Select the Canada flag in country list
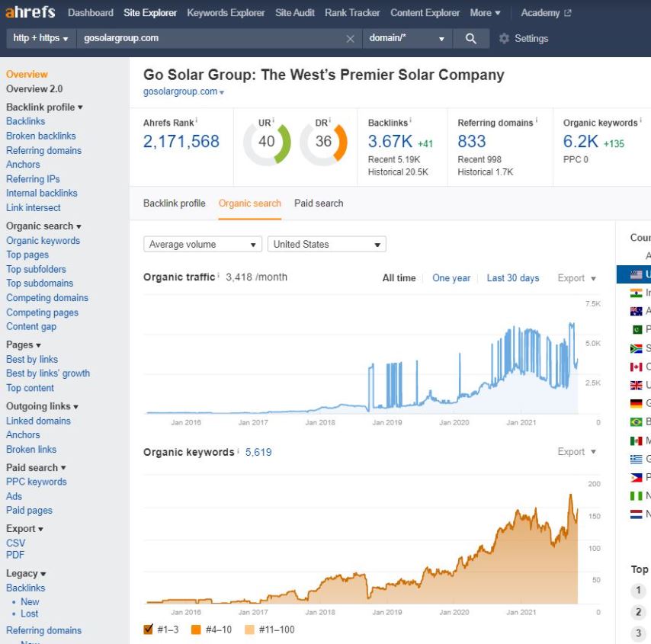This screenshot has height=644, width=651. click(x=636, y=367)
